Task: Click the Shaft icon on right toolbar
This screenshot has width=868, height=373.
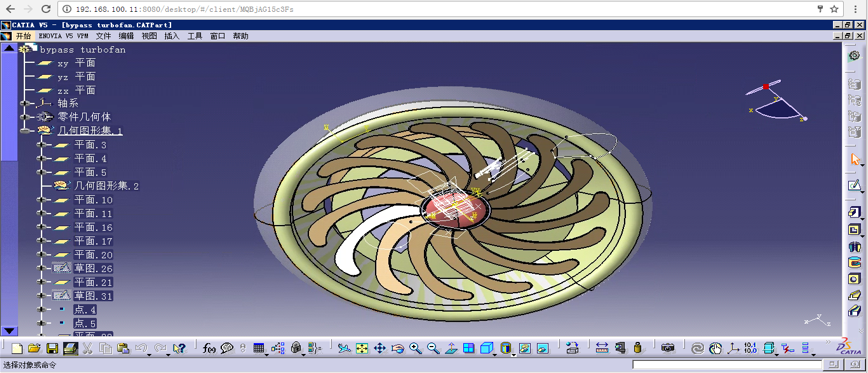Action: pos(854,246)
